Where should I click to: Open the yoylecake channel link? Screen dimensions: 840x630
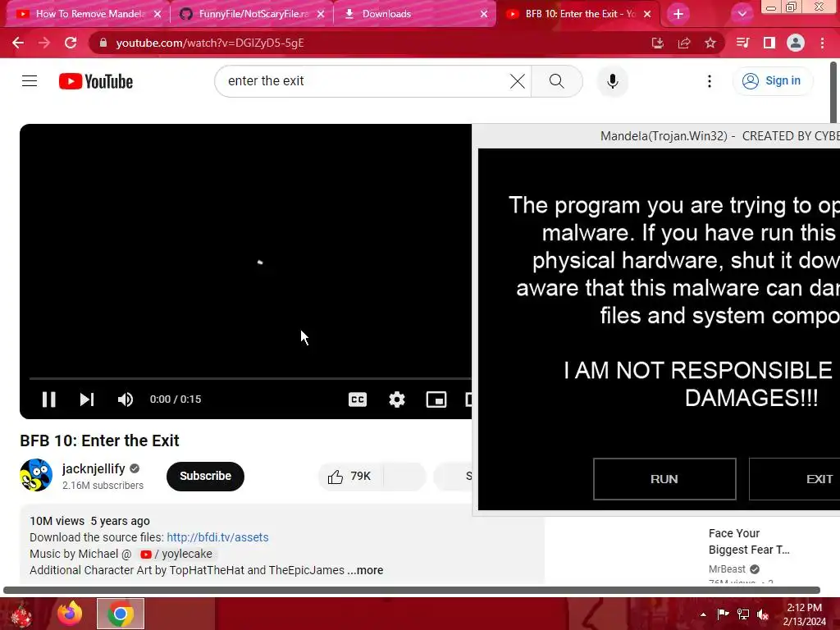176,554
